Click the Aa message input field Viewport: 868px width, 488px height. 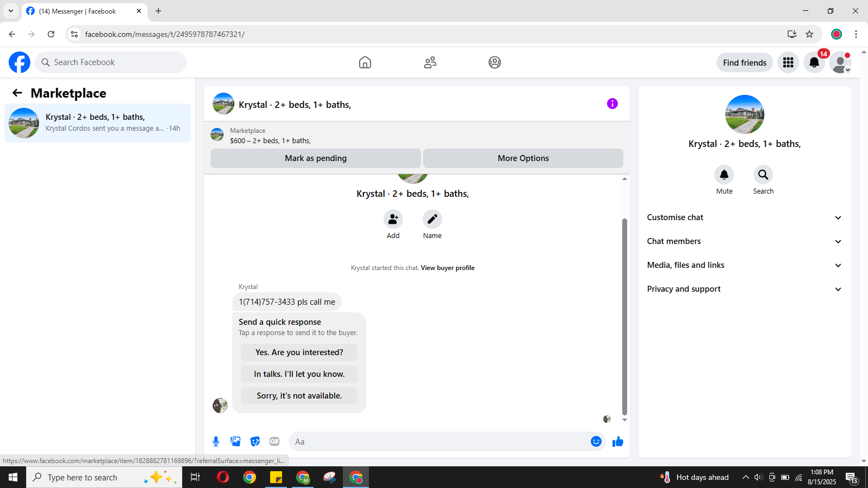click(x=439, y=441)
